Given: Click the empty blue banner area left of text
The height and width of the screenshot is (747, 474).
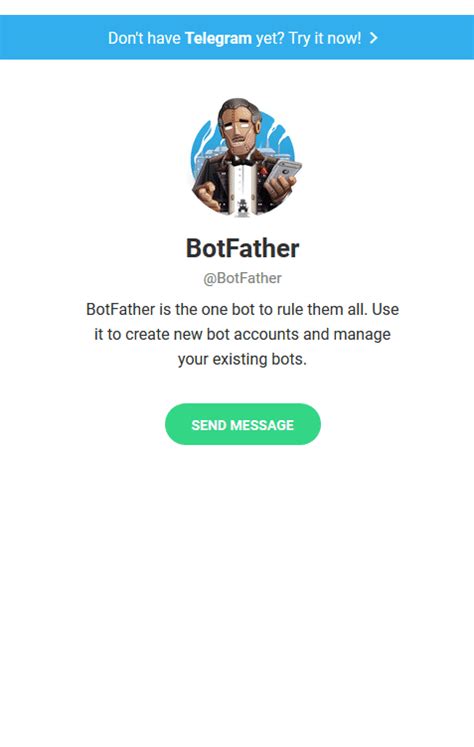Looking at the screenshot, I should pyautogui.click(x=52, y=38).
